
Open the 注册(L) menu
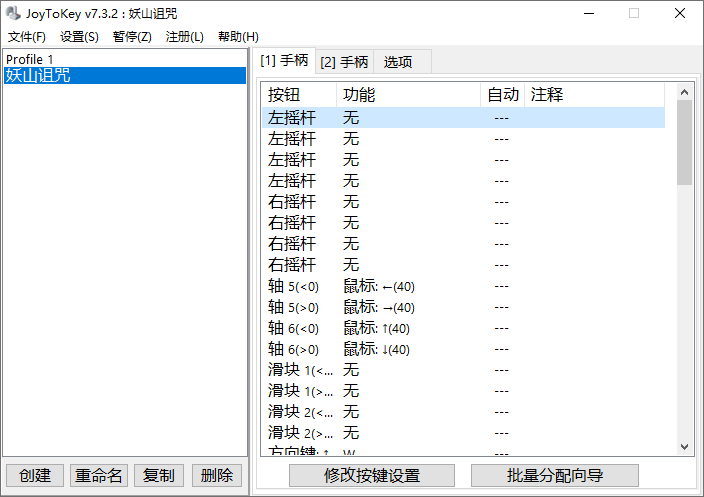(185, 37)
